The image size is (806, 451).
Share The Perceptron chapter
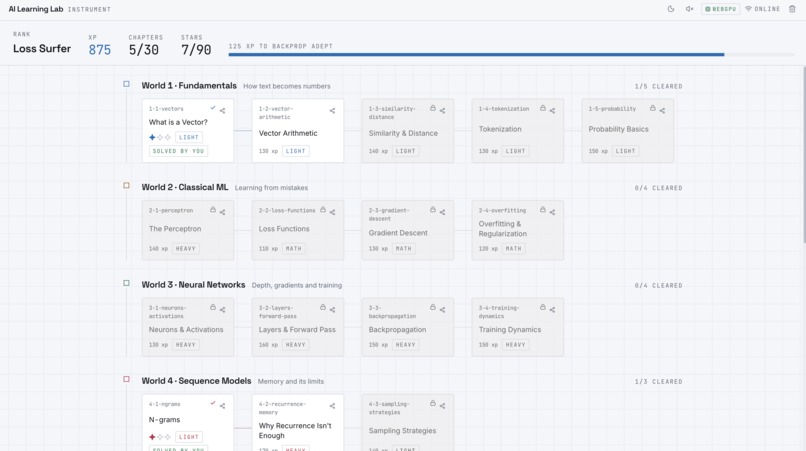point(223,212)
